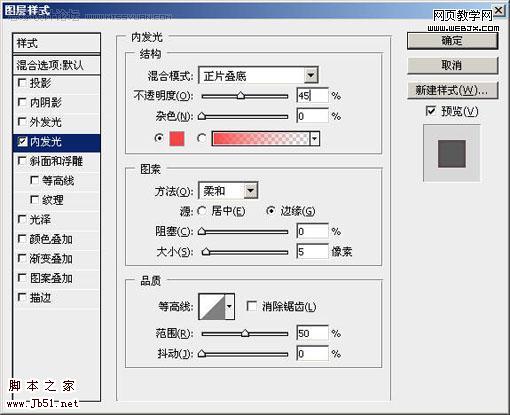Open the 方法 technique dropdown showing 柔和
Screen dimensions: 510x415
(x=251, y=191)
